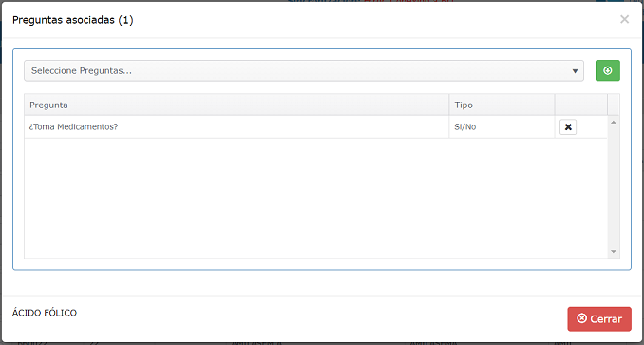The width and height of the screenshot is (644, 345).
Task: Open the Seleccione Preguntas combo box
Action: (304, 70)
